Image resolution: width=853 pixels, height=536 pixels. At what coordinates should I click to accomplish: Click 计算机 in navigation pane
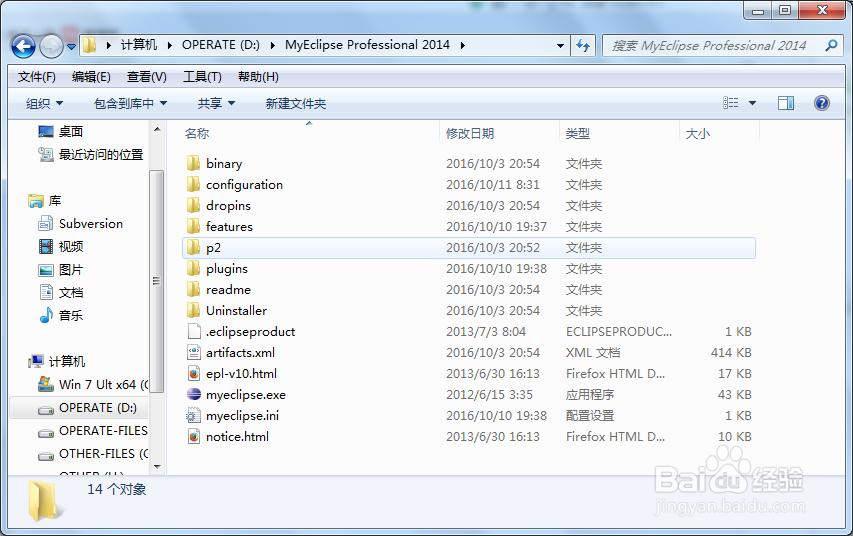point(66,361)
